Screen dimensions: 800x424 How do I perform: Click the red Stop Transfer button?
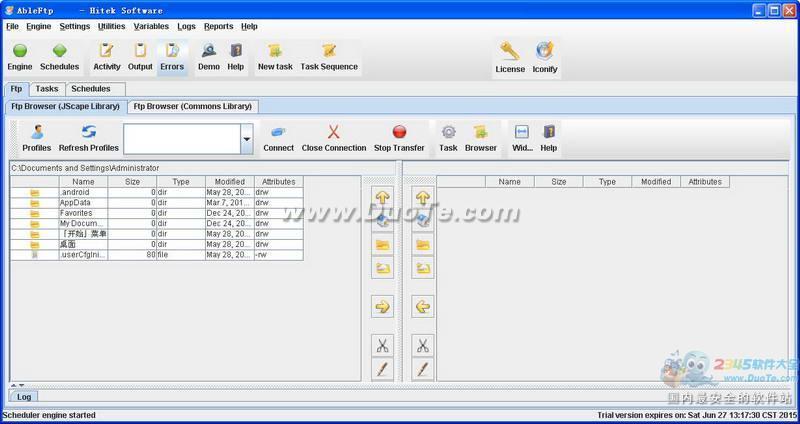pos(399,139)
